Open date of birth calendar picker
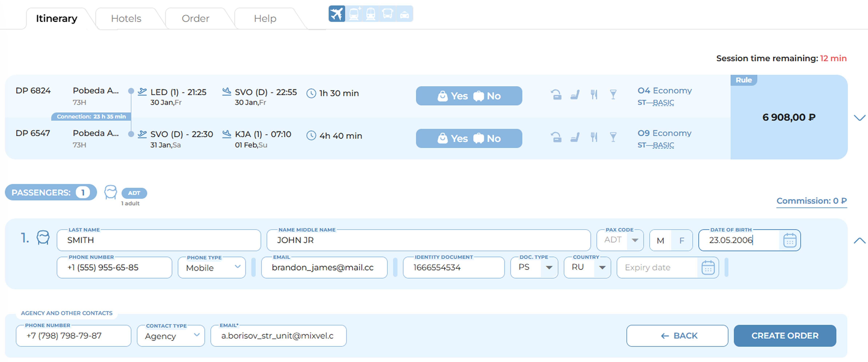This screenshot has height=362, width=868. (x=789, y=240)
